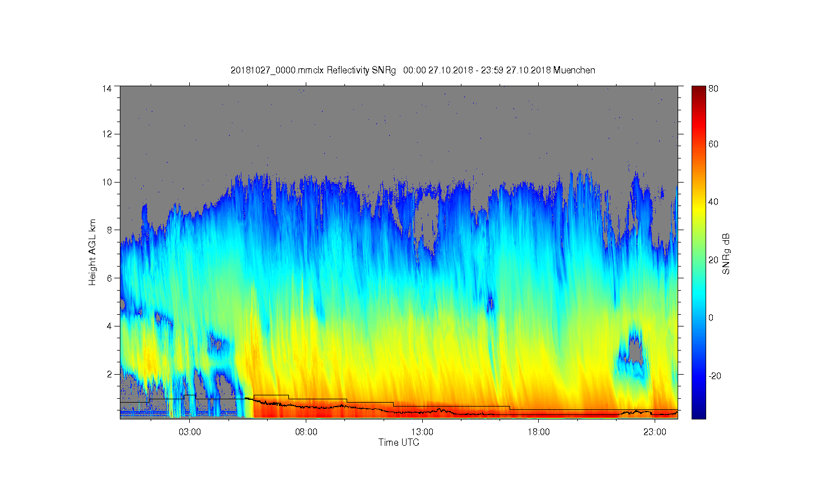The image size is (840, 504).
Task: Click the height tick label 10
Action: (x=107, y=182)
